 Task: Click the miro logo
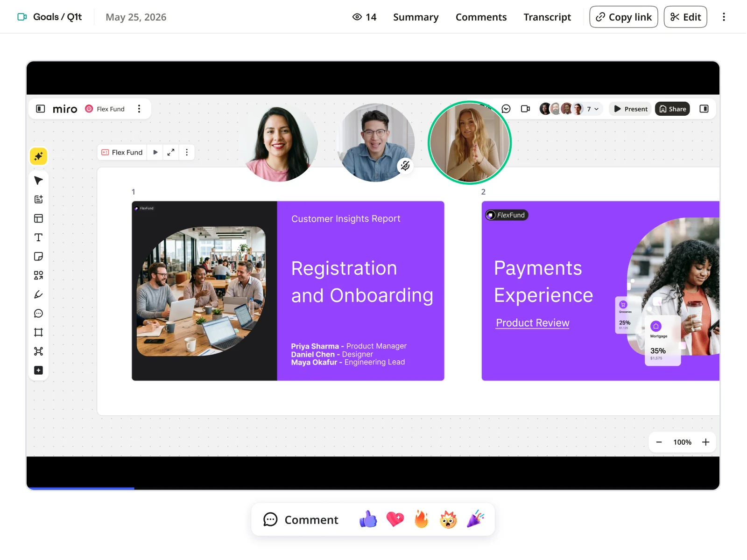[x=65, y=109]
